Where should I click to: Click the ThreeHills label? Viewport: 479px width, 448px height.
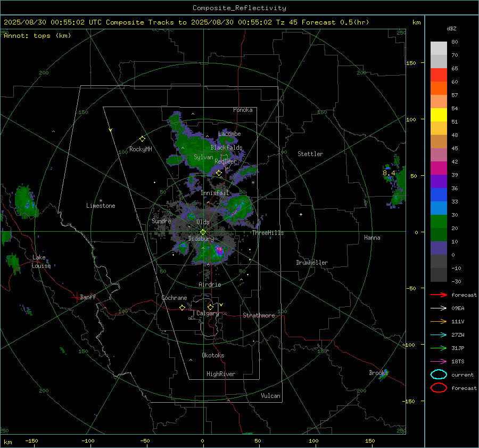click(x=268, y=233)
